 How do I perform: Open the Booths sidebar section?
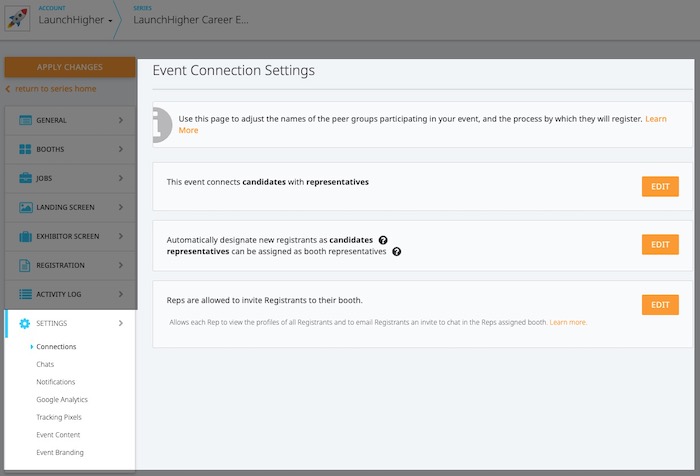70,149
